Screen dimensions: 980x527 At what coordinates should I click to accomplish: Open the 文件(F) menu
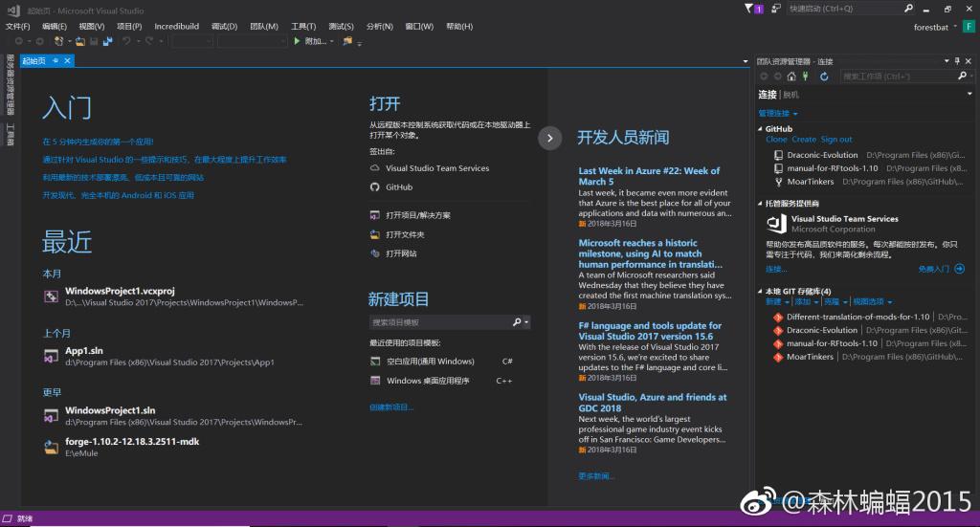(17, 26)
